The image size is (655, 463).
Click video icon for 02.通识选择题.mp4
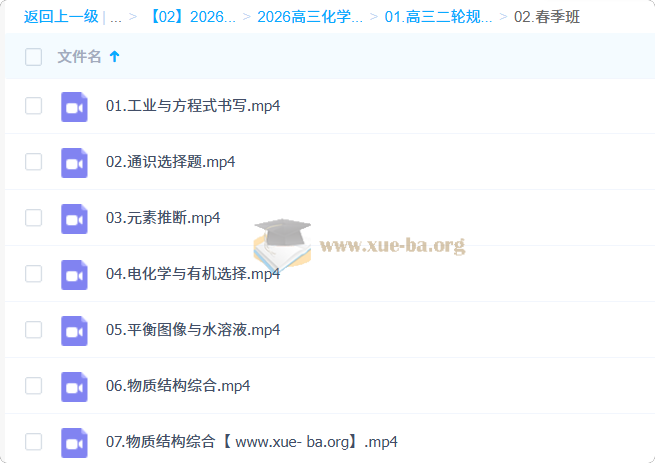pyautogui.click(x=74, y=162)
